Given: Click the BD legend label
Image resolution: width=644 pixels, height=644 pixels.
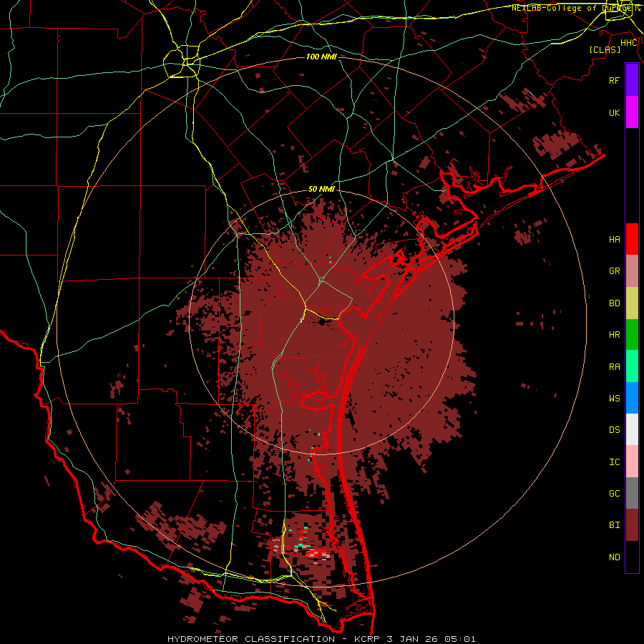Looking at the screenshot, I should 614,303.
